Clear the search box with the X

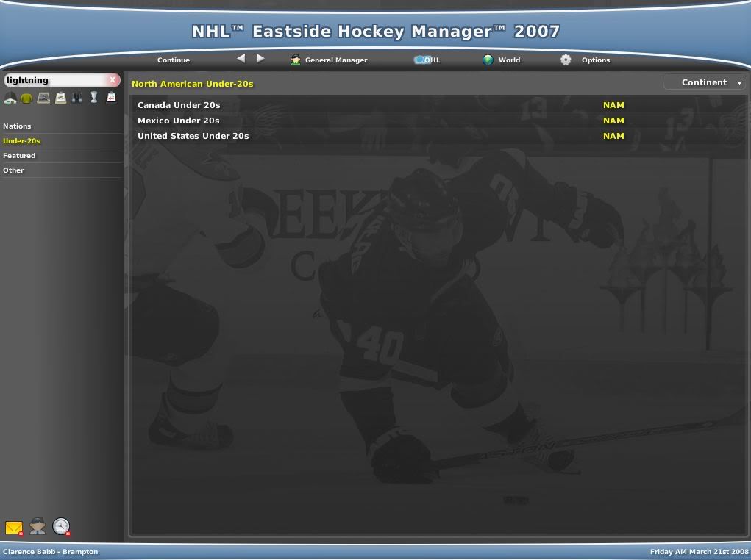click(x=113, y=80)
